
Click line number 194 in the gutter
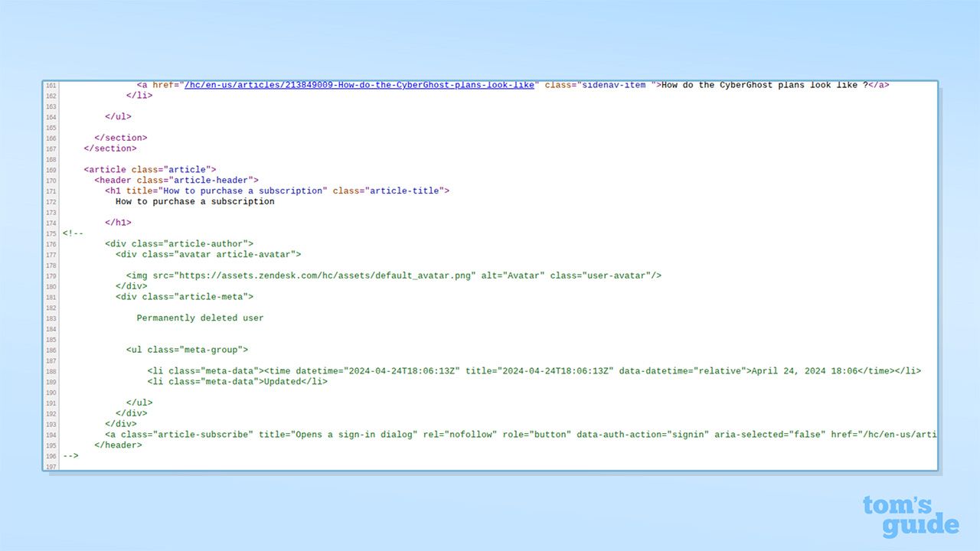pyautogui.click(x=51, y=435)
